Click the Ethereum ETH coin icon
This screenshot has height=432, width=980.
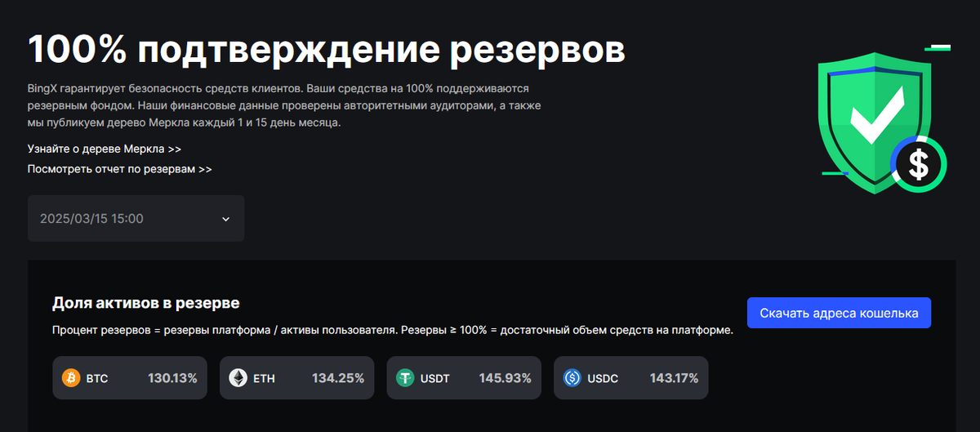click(x=238, y=378)
